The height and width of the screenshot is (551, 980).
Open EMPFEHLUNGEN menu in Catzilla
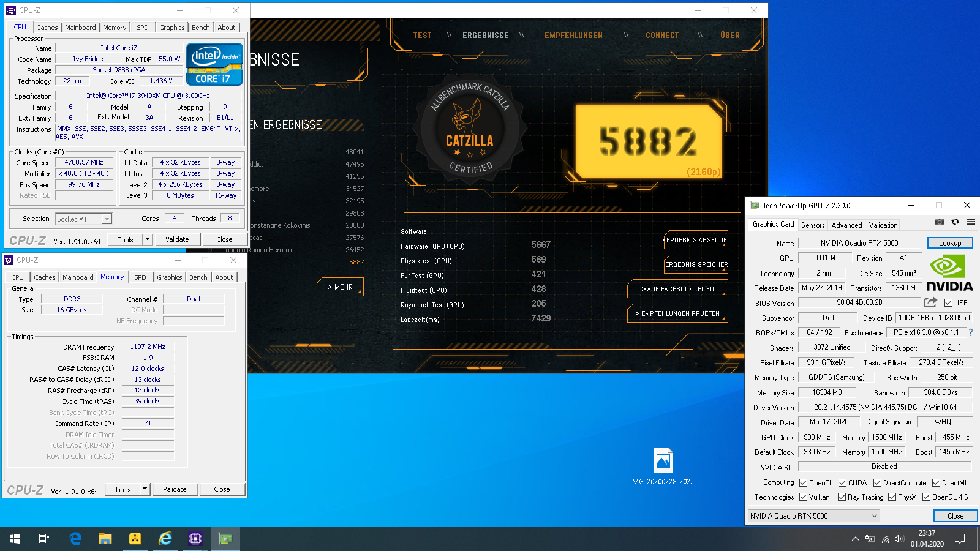(573, 36)
